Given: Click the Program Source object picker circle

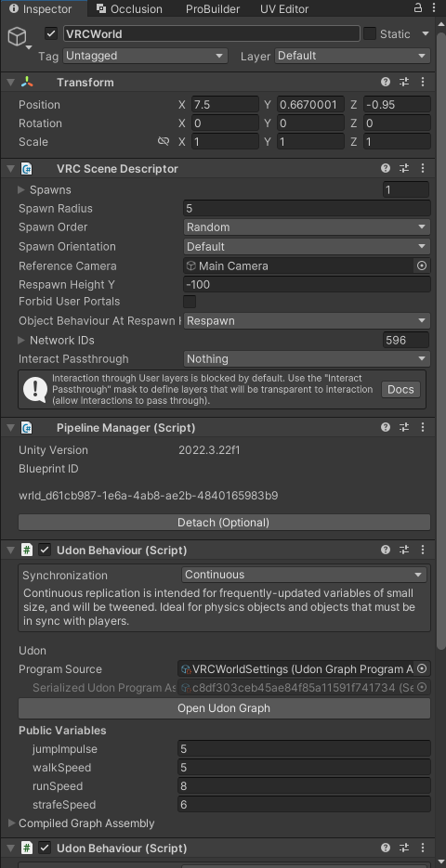Looking at the screenshot, I should point(422,668).
